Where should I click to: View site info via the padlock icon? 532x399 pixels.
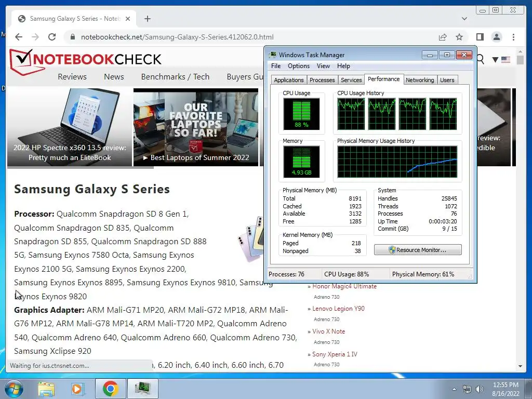[x=72, y=37]
